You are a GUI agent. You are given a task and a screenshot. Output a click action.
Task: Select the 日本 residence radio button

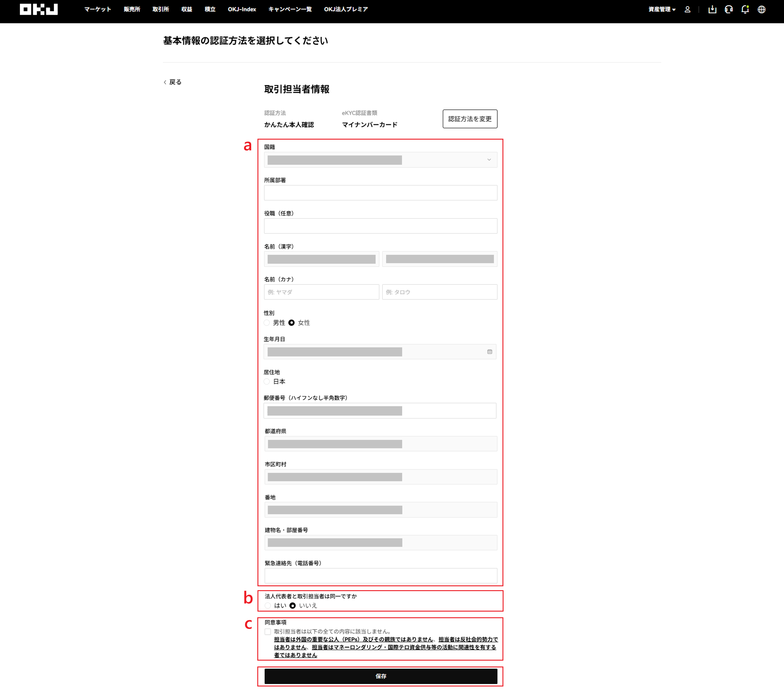coord(267,382)
